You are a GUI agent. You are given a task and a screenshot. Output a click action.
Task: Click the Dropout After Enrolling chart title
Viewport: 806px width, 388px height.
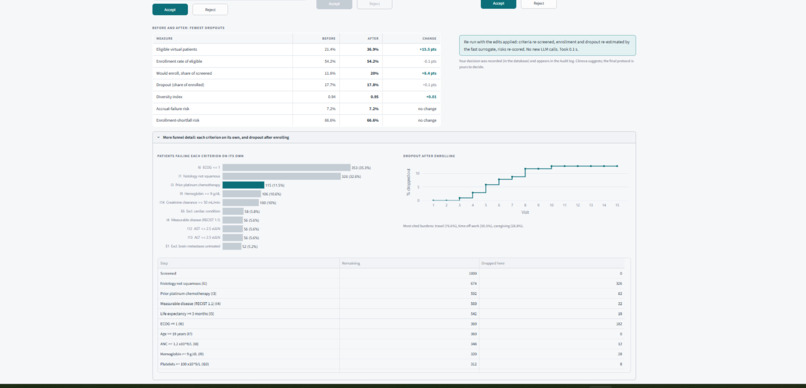click(x=429, y=156)
